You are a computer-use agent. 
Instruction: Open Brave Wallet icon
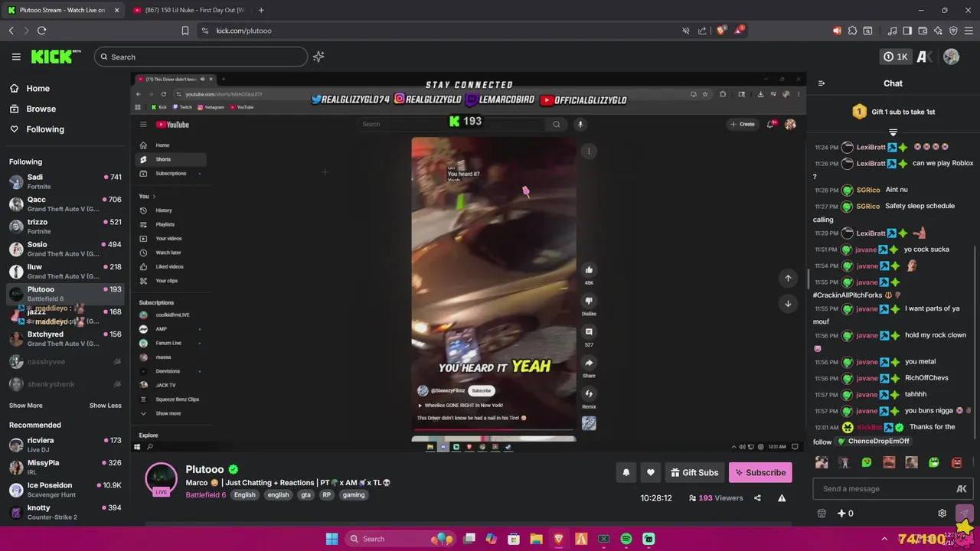point(923,31)
